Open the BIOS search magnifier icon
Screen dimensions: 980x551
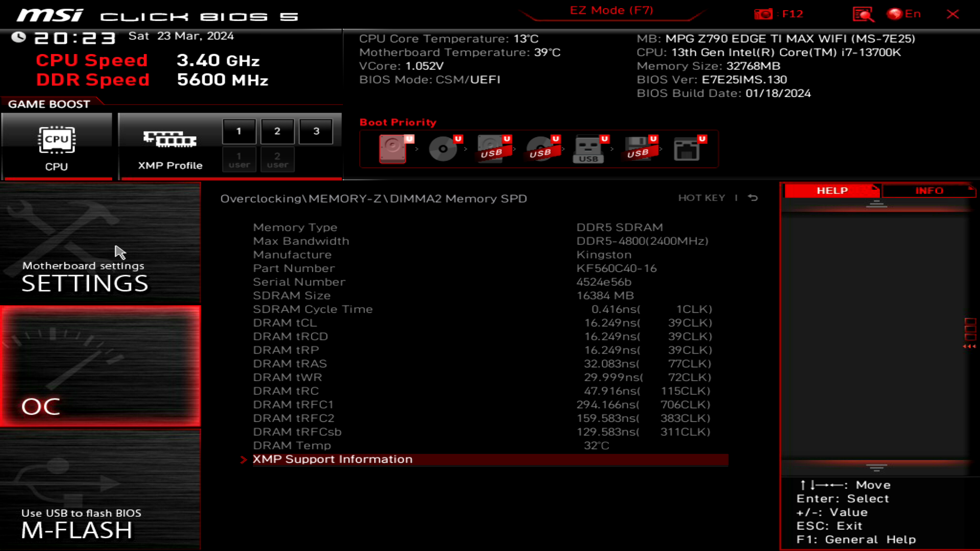pos(863,14)
